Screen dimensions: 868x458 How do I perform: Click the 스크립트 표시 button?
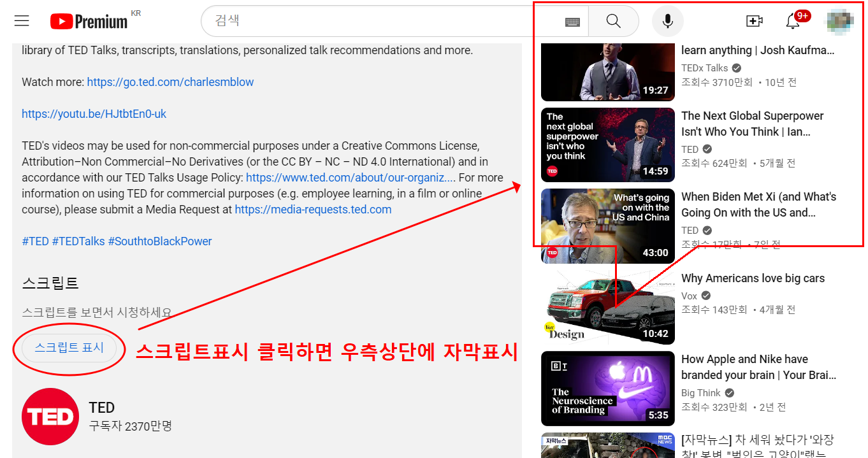69,348
